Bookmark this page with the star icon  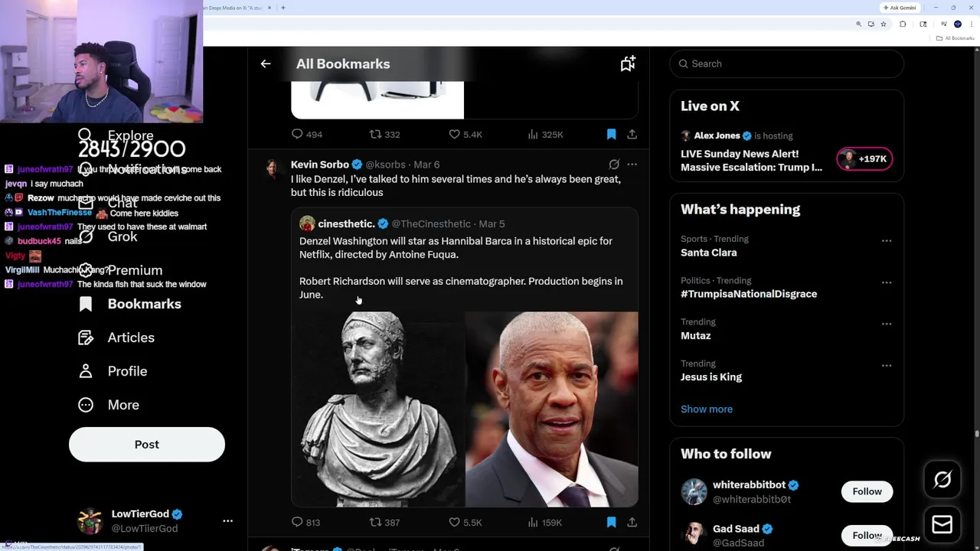click(883, 24)
